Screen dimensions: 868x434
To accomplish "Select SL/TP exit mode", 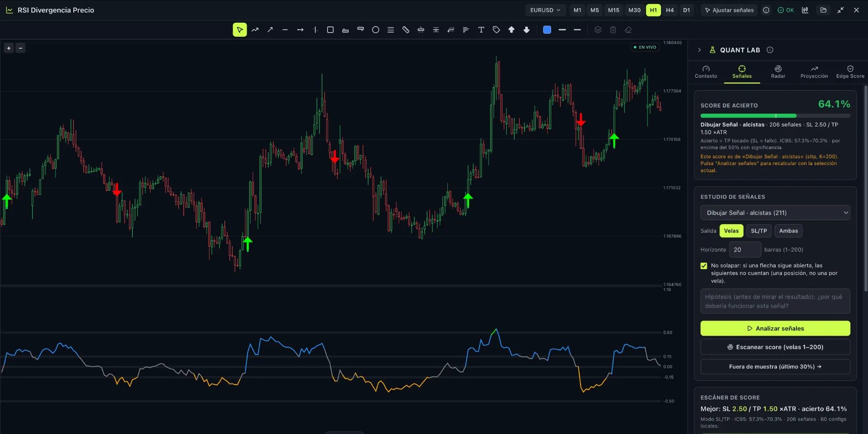I will point(759,231).
